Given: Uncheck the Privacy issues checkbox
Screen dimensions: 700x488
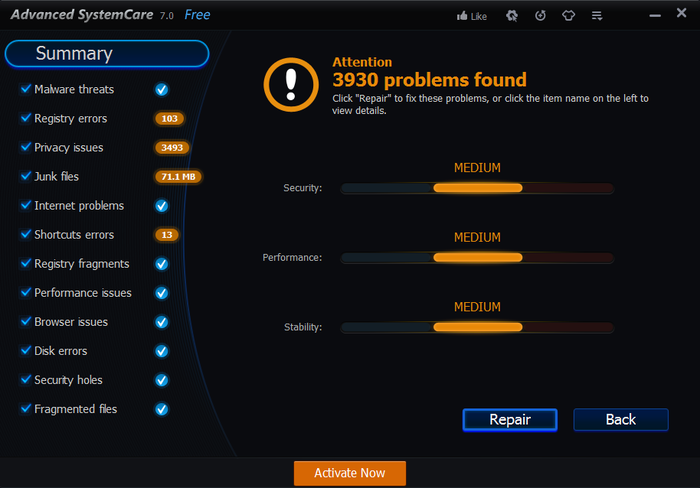Looking at the screenshot, I should 26,147.
